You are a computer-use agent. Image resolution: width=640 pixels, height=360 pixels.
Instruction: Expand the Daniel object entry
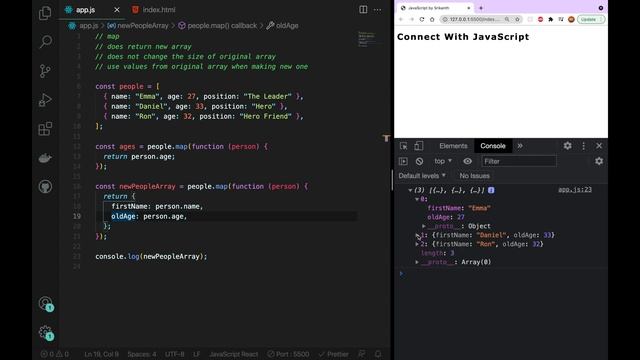pos(417,235)
